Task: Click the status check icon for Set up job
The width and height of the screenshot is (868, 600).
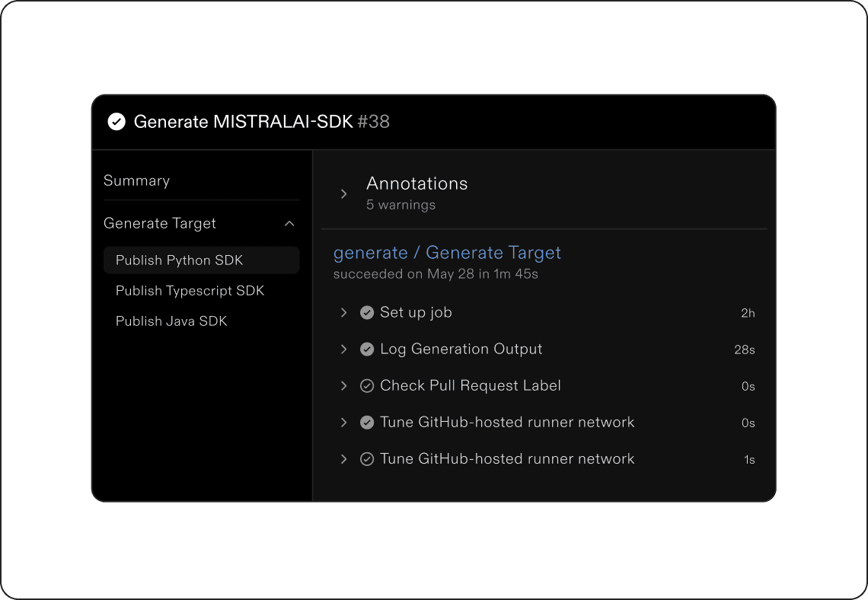Action: tap(367, 313)
